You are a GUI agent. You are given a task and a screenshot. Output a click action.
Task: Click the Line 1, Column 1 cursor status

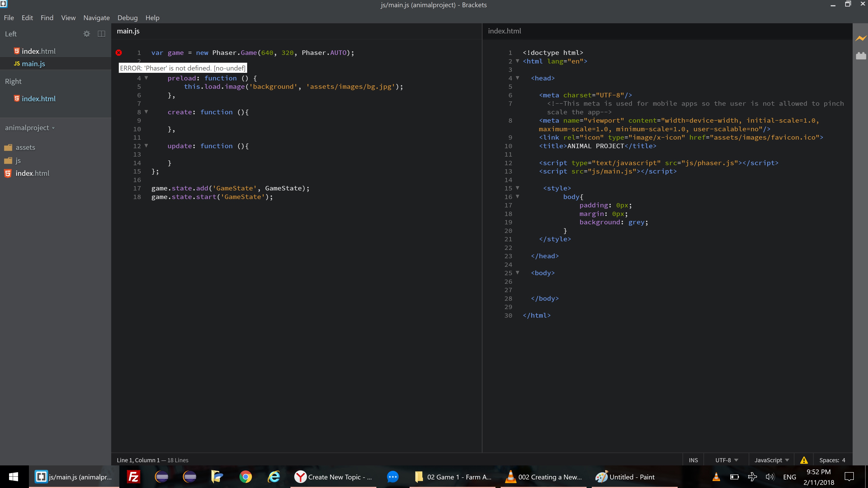click(138, 460)
